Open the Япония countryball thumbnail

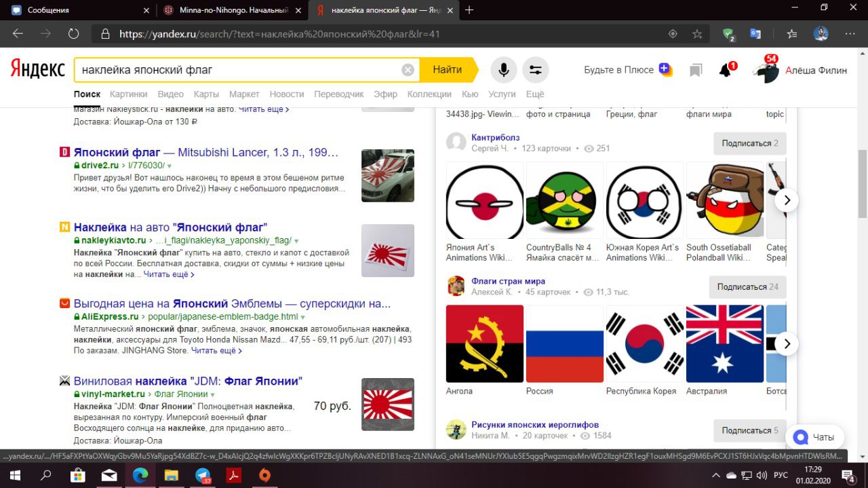[x=485, y=200]
